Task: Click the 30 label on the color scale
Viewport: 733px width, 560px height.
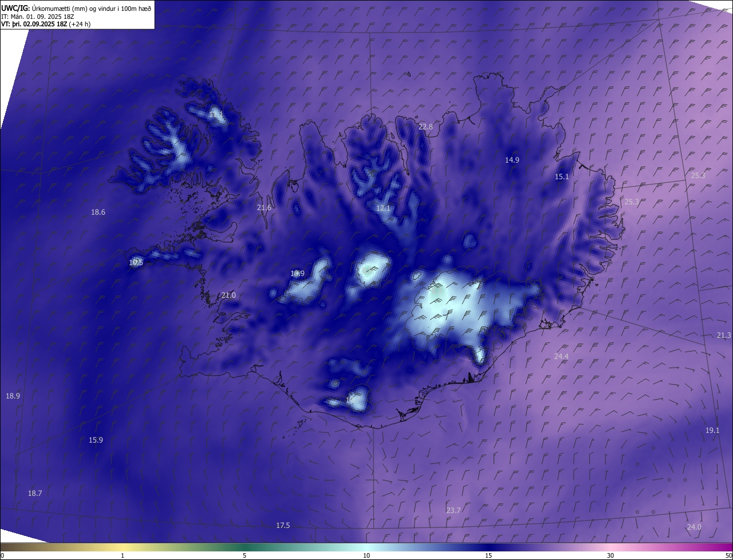Action: [610, 555]
